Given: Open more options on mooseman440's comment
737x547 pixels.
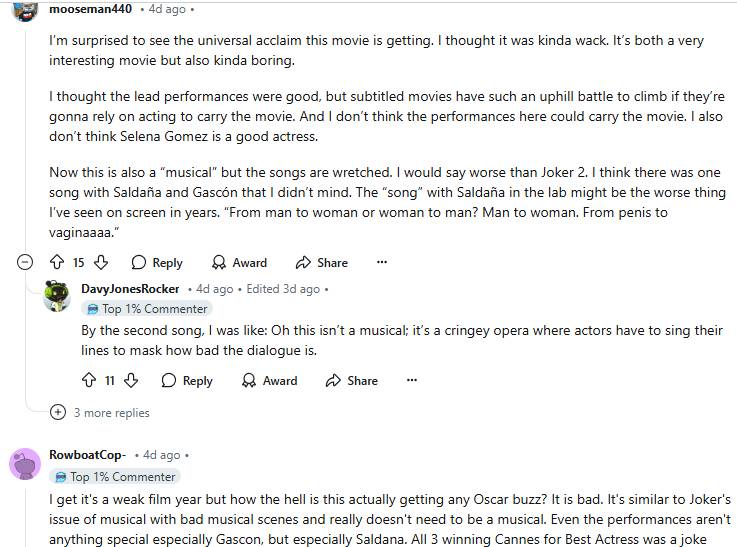Looking at the screenshot, I should coord(381,262).
